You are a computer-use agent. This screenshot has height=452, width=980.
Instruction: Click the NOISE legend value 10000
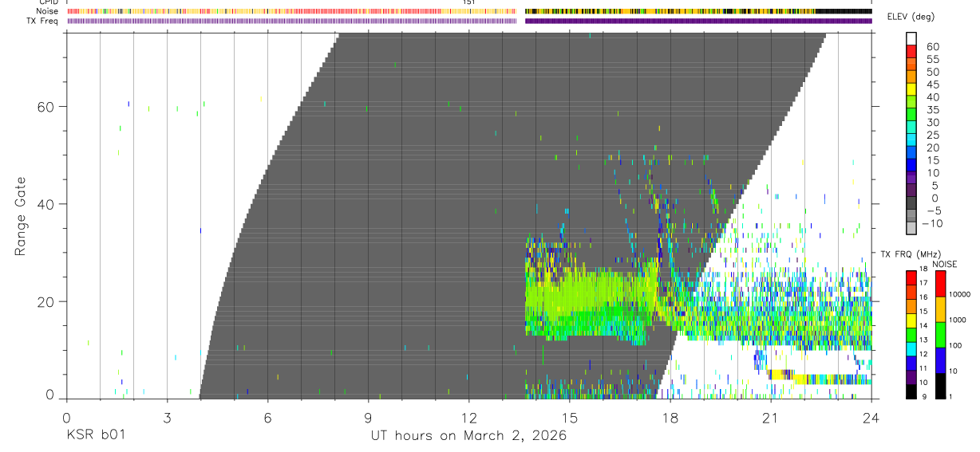tap(960, 295)
